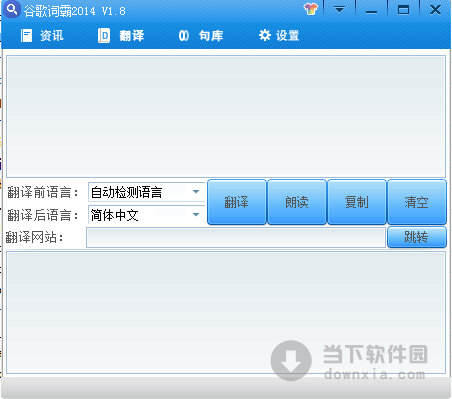Click the 资讯 news icon
This screenshot has height=399, width=452.
coord(26,35)
